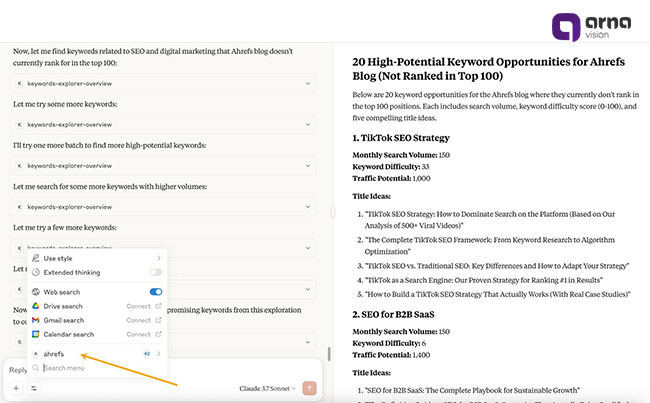Click the external link icon beside Drive Connect

point(159,306)
